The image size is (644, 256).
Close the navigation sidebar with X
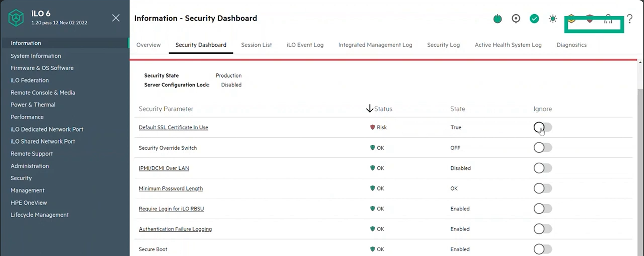pyautogui.click(x=116, y=18)
